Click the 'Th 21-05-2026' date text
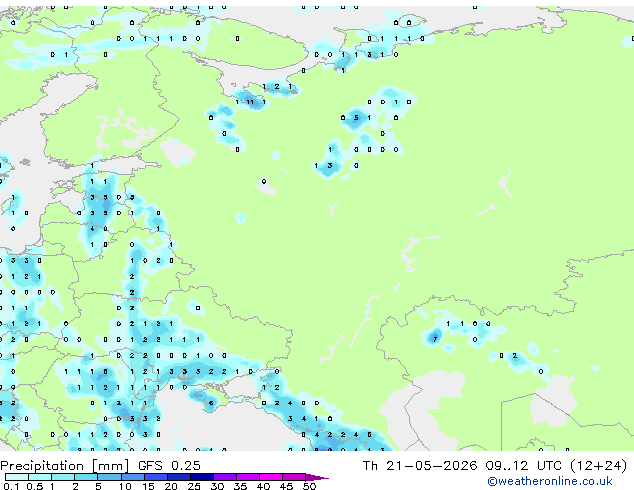634x490 pixels. (420, 466)
